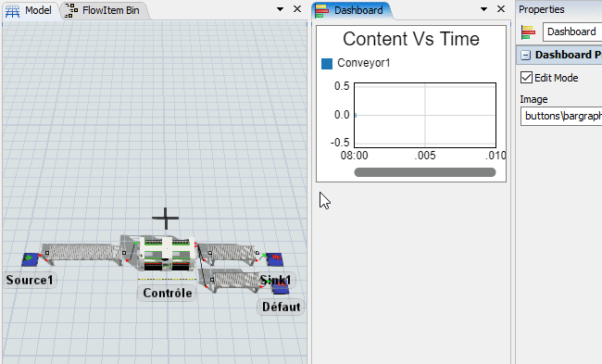This screenshot has height=364, width=602.
Task: Switch to the Model tab
Action: coord(31,10)
